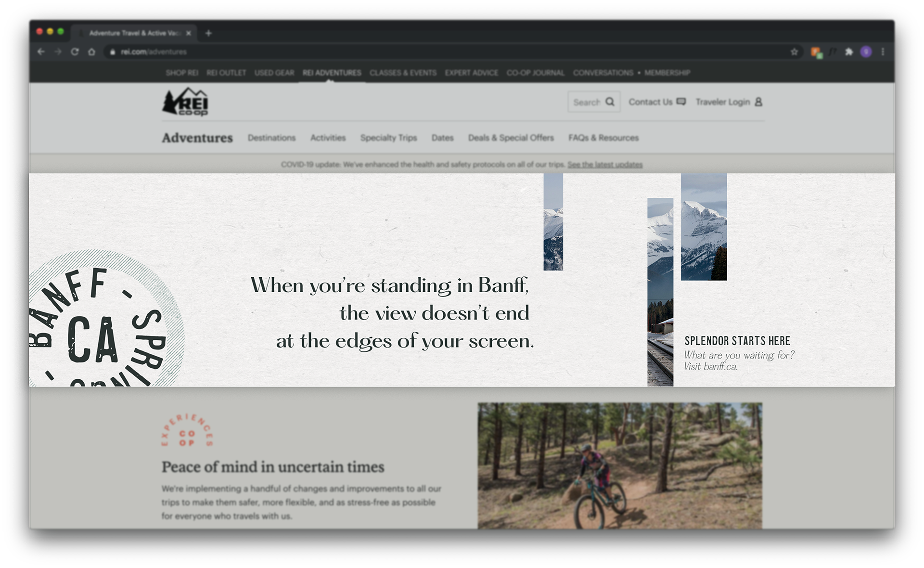Open CONVERSATIONS nav item
The width and height of the screenshot is (924, 568).
[x=603, y=73]
